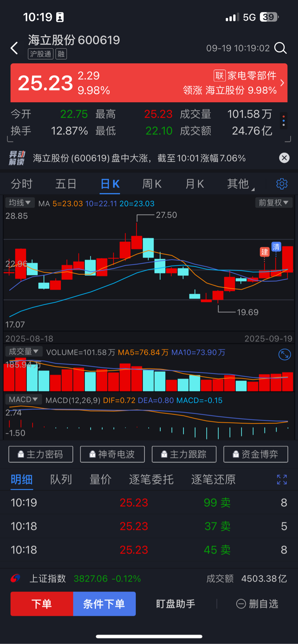Open the 上证指数 3827.06 index bar
Screen dimensions: 298x644
(x=149, y=579)
